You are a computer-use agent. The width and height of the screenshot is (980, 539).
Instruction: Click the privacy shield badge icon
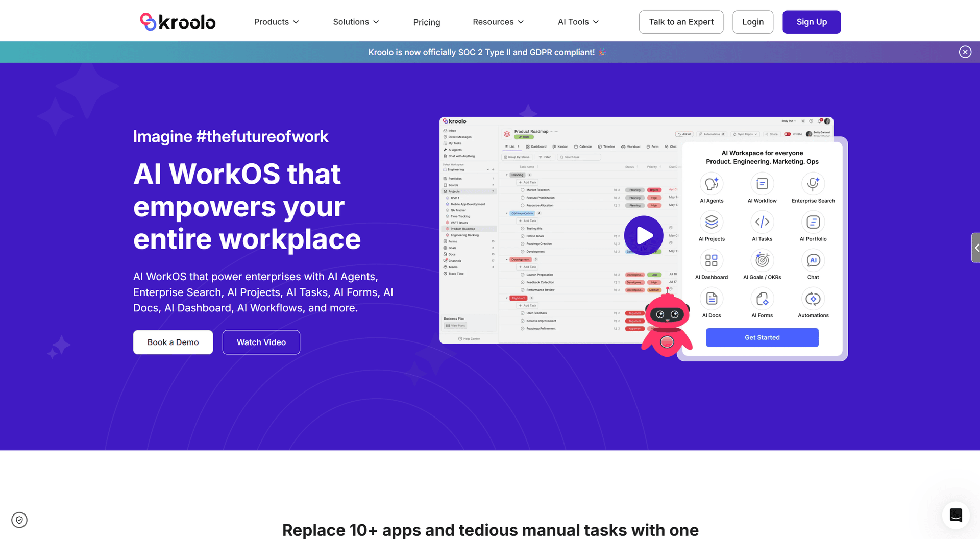[x=19, y=520]
